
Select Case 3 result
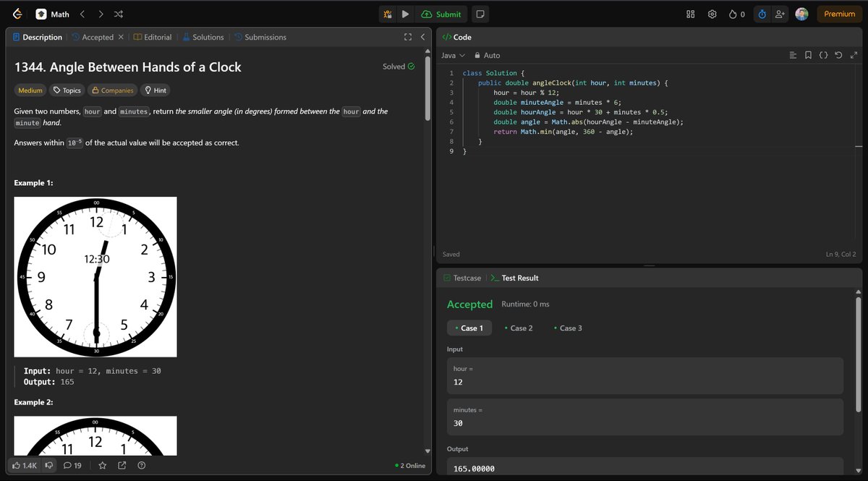[567, 328]
